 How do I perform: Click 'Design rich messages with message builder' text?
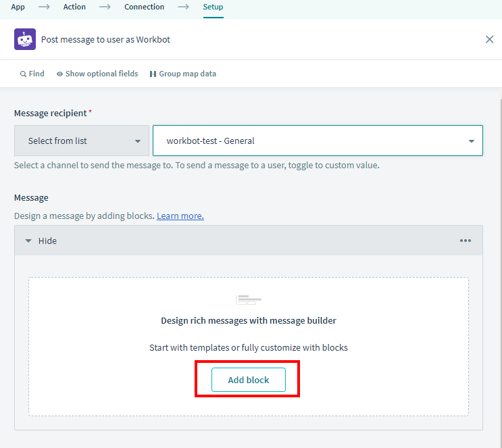(x=249, y=320)
